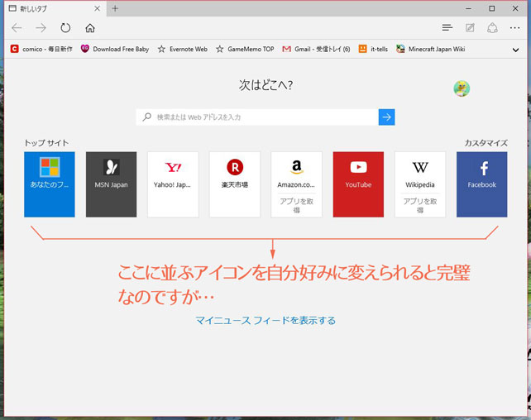Go to the Home page icon
The image size is (531, 420).
90,28
